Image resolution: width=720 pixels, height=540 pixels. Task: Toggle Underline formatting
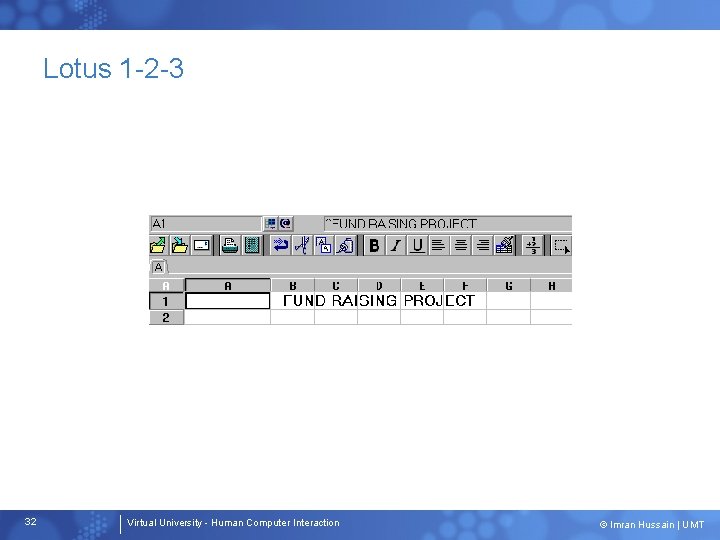click(x=417, y=245)
